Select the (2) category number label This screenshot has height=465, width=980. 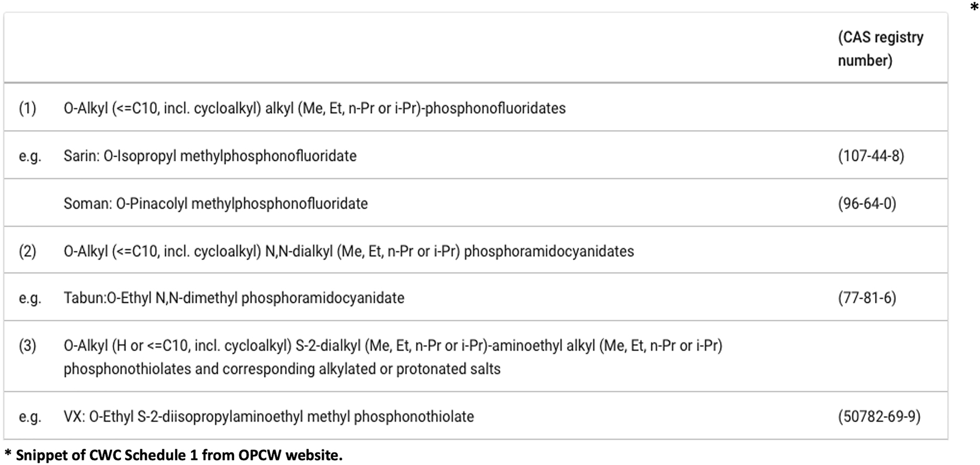[x=28, y=252]
